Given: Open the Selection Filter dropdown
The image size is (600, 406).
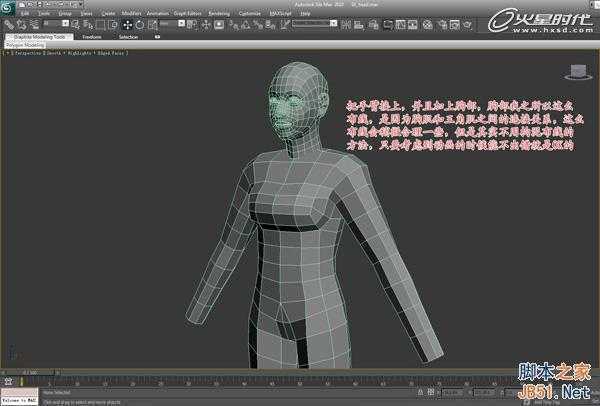Looking at the screenshot, I should pos(56,24).
